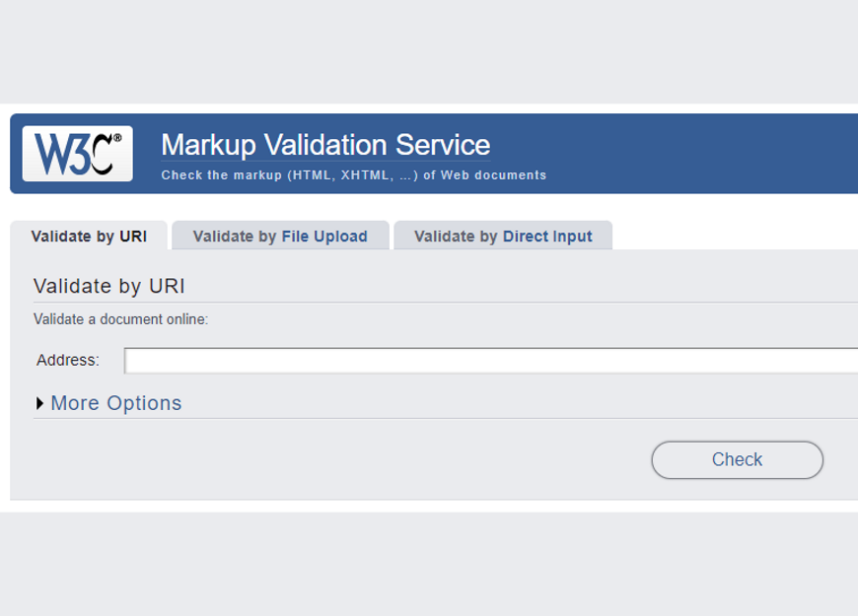Switch to the Validate by Direct Input tab
Viewport: 858px width, 616px height.
tap(503, 237)
